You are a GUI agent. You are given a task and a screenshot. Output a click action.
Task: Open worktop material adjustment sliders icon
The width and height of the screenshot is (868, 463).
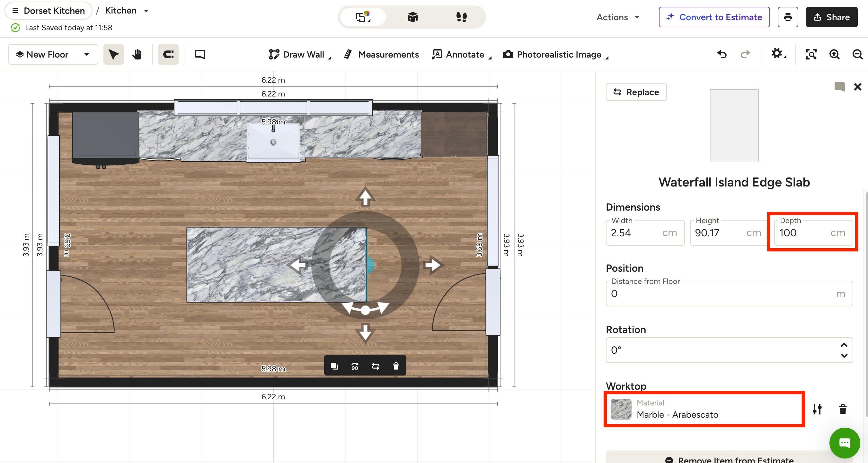817,409
